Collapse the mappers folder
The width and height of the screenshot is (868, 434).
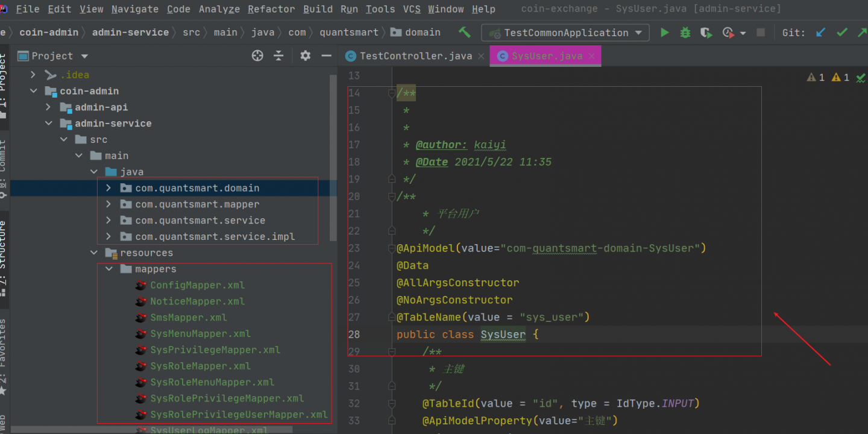point(110,269)
